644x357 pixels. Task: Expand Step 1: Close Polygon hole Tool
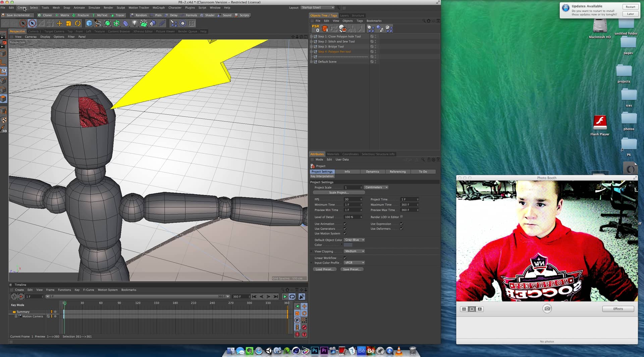click(311, 37)
